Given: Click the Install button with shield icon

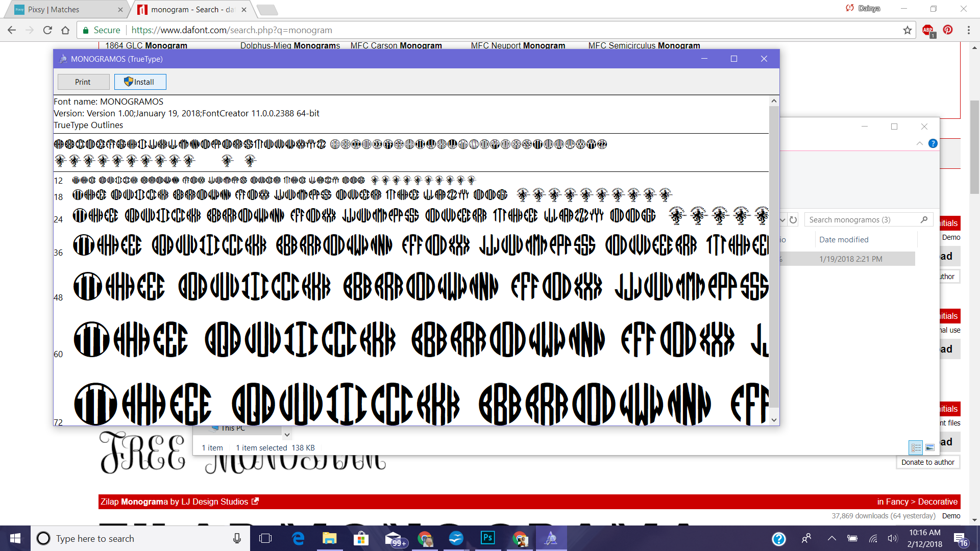Looking at the screenshot, I should click(x=140, y=82).
